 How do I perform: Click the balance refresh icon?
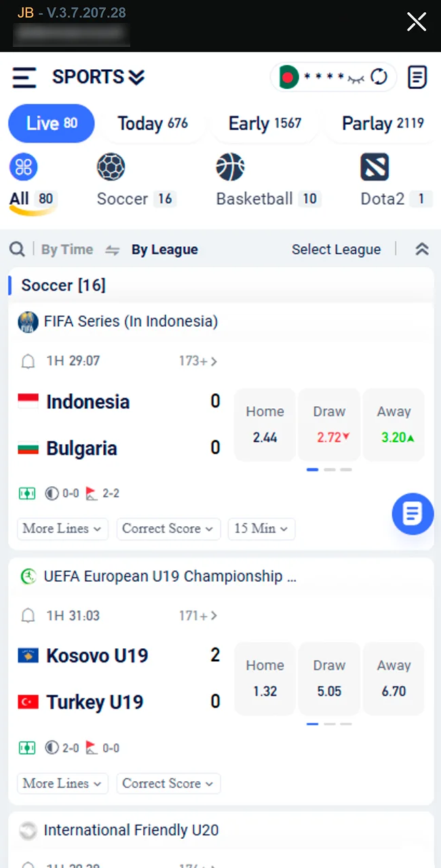[379, 77]
